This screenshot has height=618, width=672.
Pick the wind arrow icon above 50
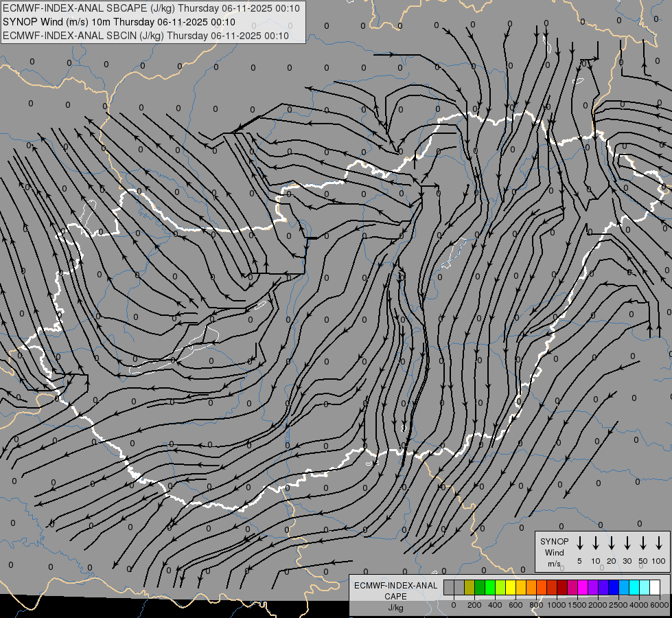coord(643,543)
